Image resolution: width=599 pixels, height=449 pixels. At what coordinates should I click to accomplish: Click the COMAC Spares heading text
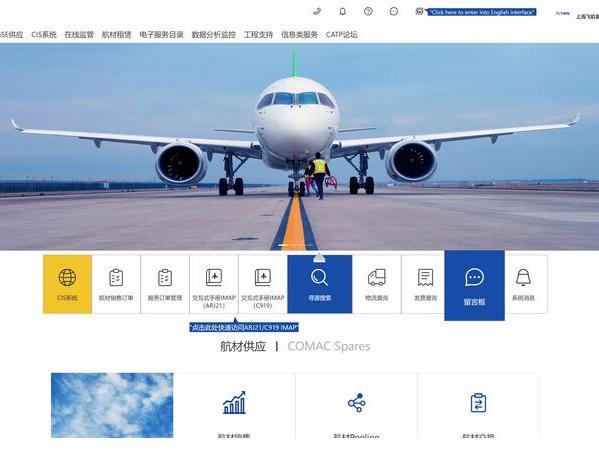coord(329,346)
